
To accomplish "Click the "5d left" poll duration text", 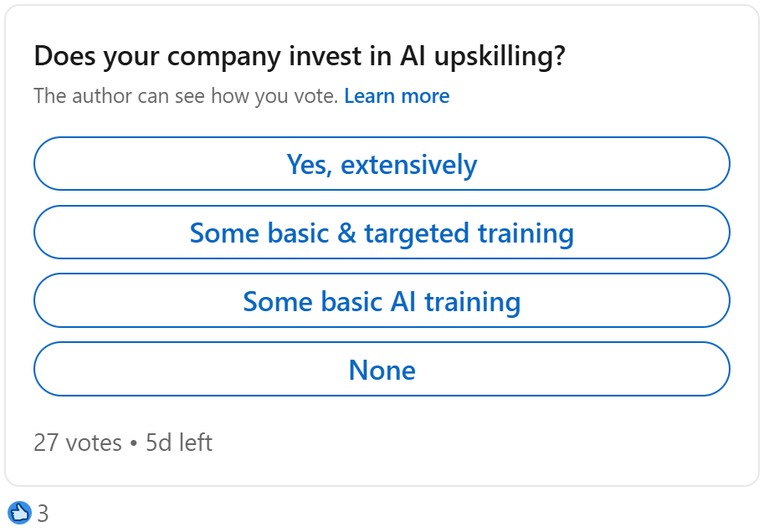I will [178, 442].
